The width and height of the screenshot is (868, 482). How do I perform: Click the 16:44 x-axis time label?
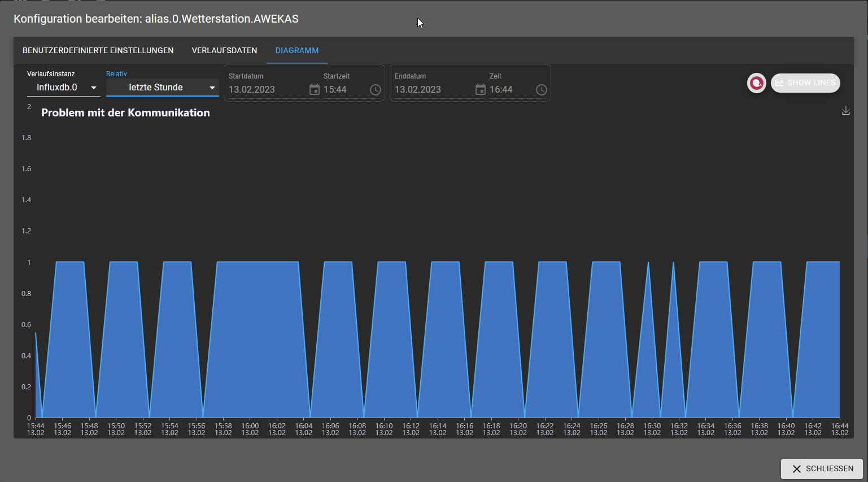840,429
